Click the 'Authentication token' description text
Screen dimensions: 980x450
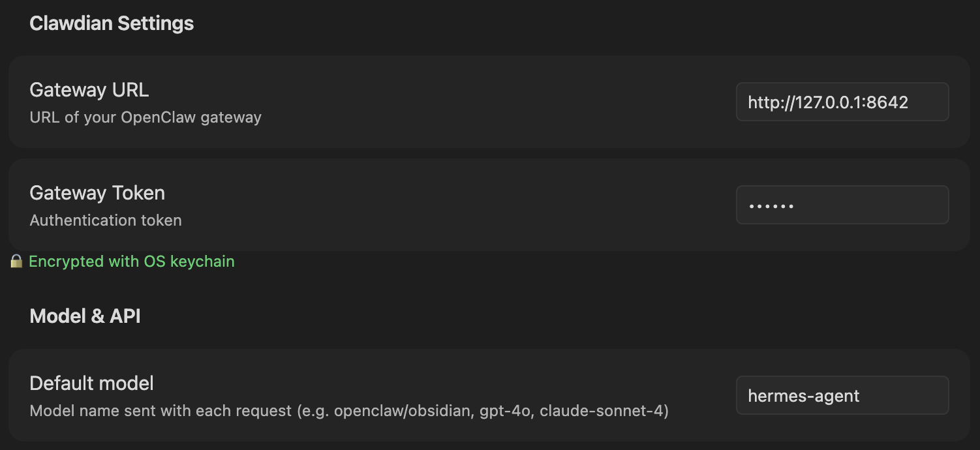[x=106, y=220]
